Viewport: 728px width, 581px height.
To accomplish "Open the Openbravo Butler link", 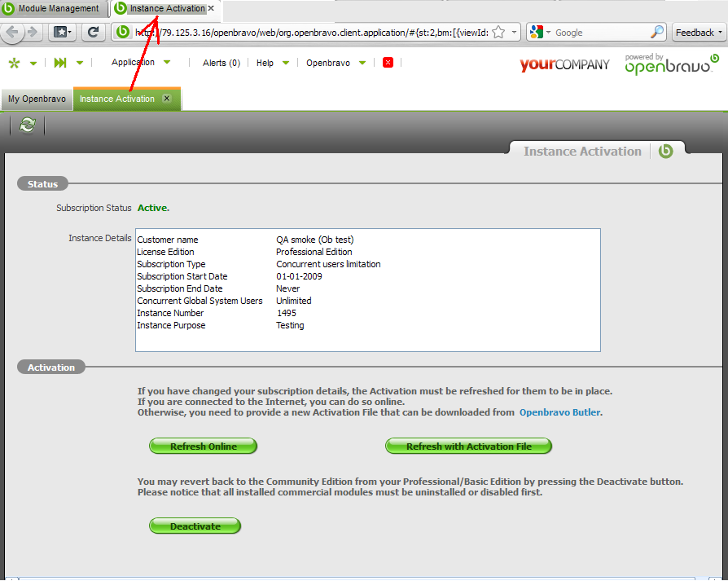I will (x=559, y=412).
